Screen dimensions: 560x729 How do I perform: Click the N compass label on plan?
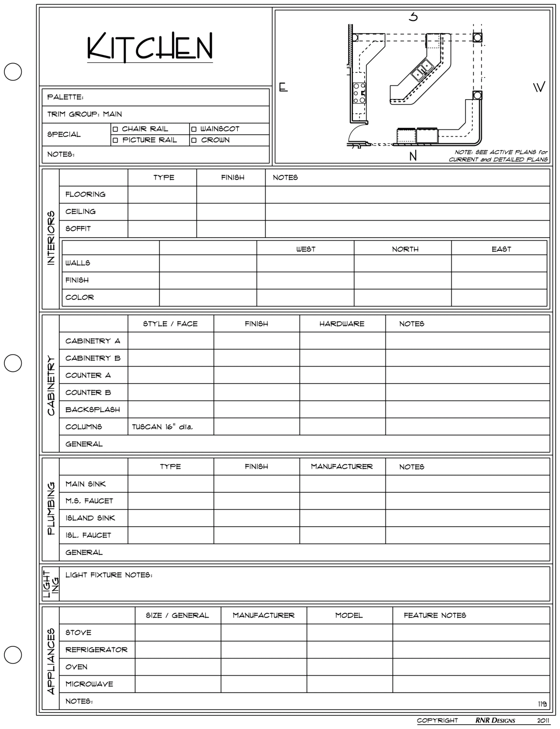tap(413, 156)
